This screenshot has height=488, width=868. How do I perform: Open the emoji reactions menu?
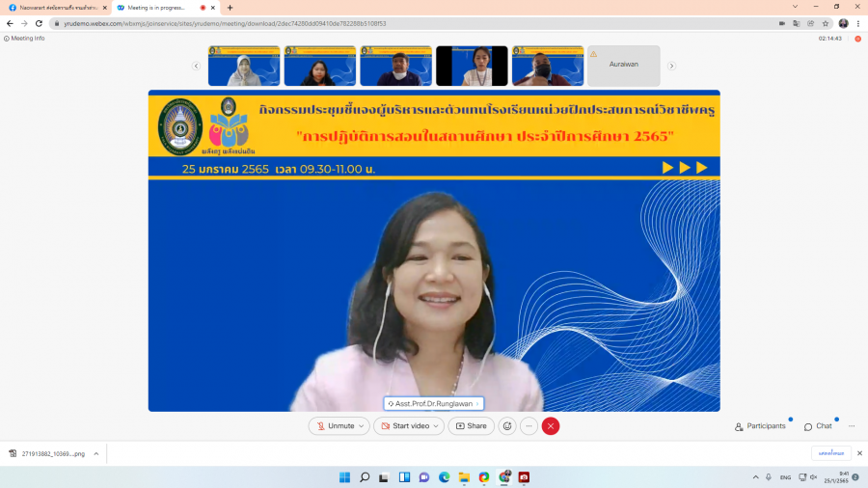(x=507, y=425)
